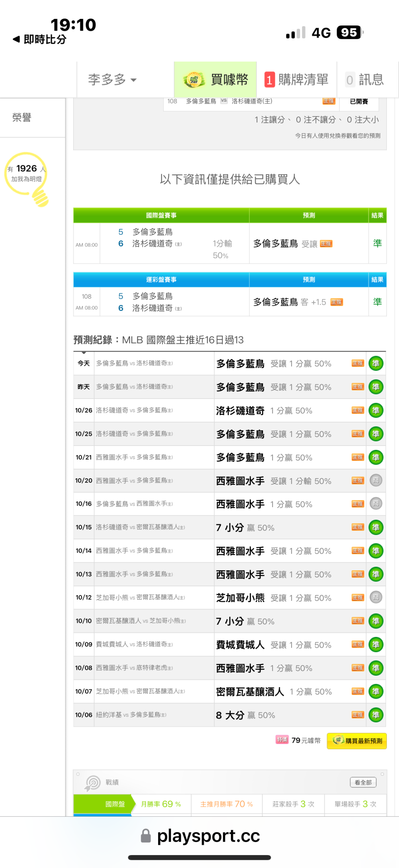The height and width of the screenshot is (868, 399).
Task: Click the 準 result in 國際盤賽事 table
Action: coord(377,243)
